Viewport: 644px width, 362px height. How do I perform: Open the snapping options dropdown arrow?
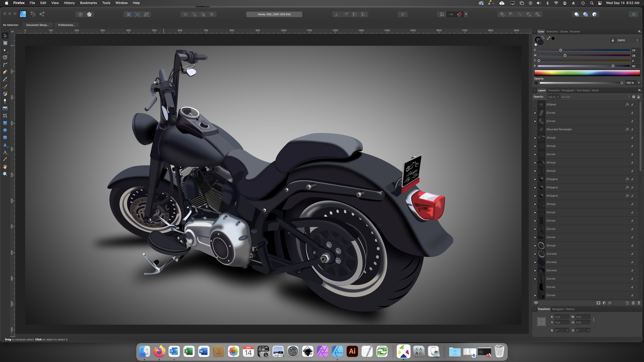tap(466, 14)
